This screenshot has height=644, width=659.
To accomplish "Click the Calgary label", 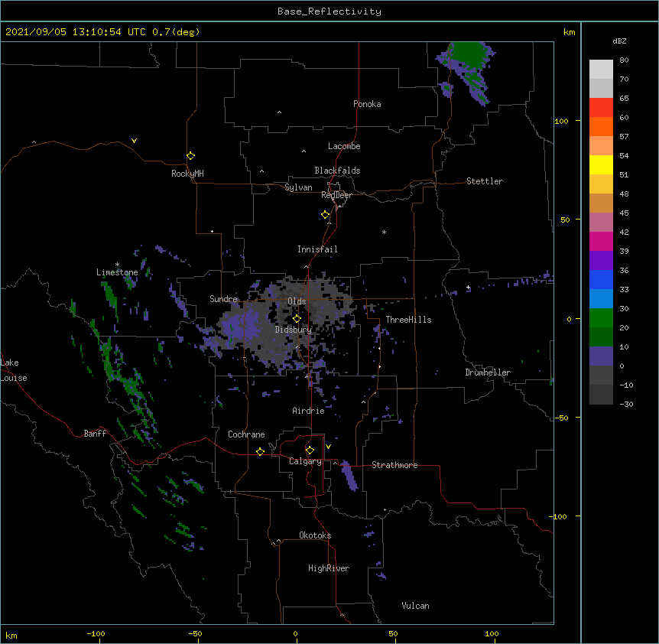I will coord(305,461).
